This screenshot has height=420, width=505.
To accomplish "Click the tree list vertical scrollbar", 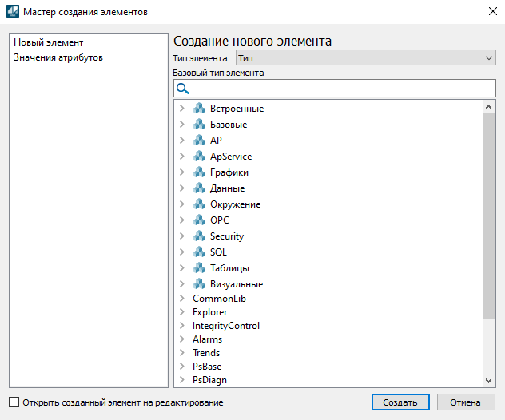I will (489, 216).
